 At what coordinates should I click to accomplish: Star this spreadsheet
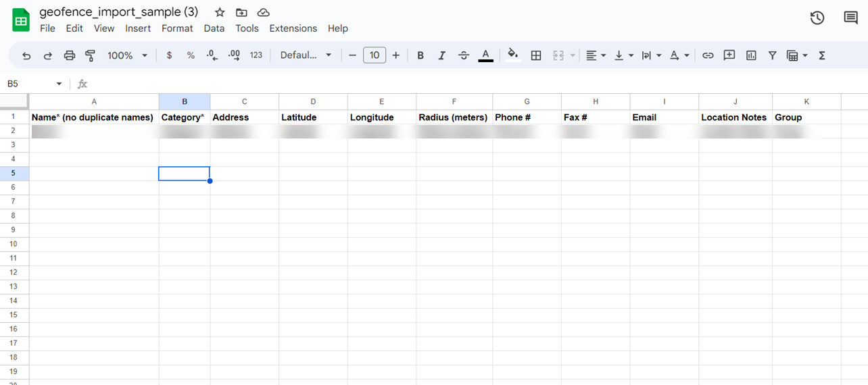tap(220, 13)
